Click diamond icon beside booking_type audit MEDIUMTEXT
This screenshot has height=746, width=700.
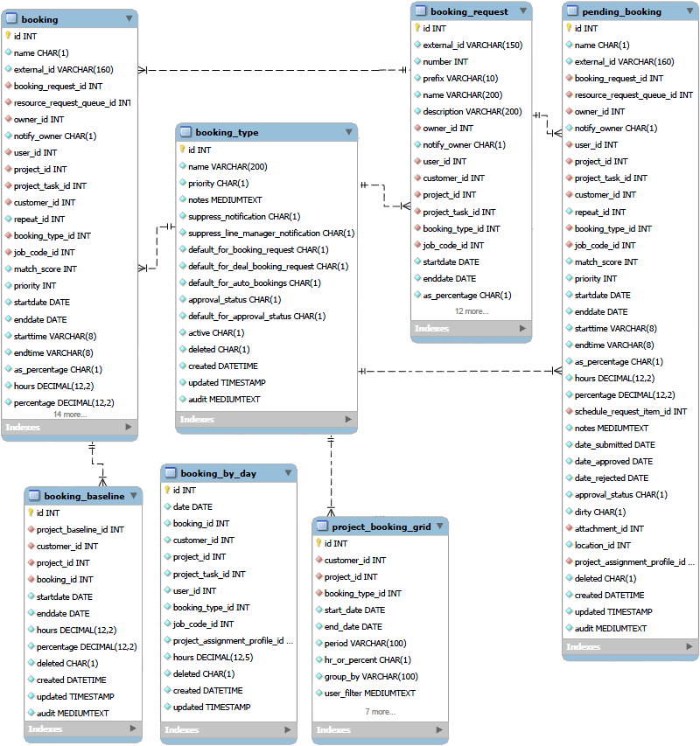(x=182, y=399)
